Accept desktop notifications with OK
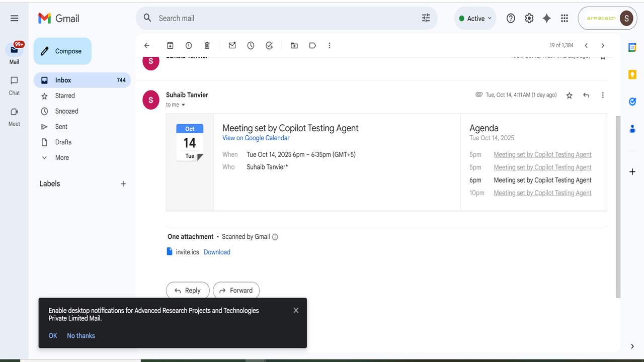The height and width of the screenshot is (362, 644). (x=53, y=336)
